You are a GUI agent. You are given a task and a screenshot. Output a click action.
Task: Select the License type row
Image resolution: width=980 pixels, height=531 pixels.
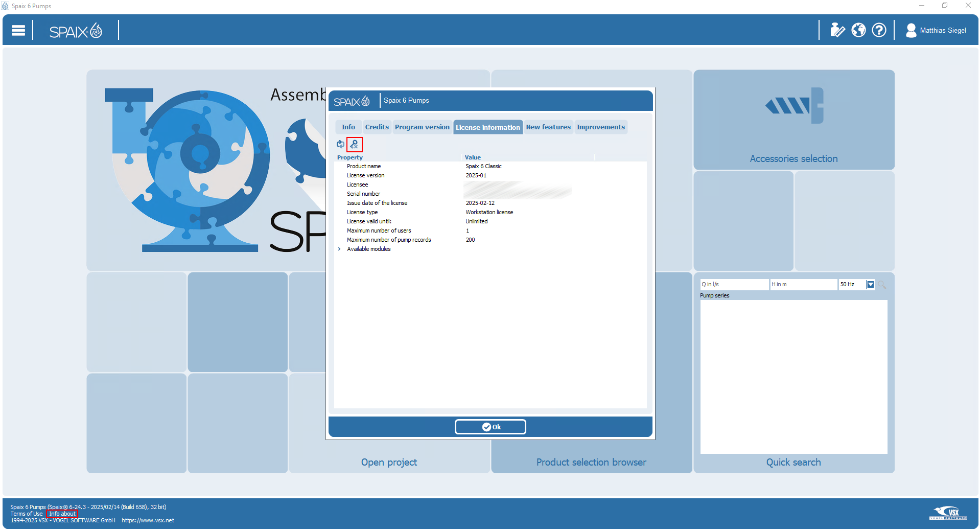click(491, 213)
